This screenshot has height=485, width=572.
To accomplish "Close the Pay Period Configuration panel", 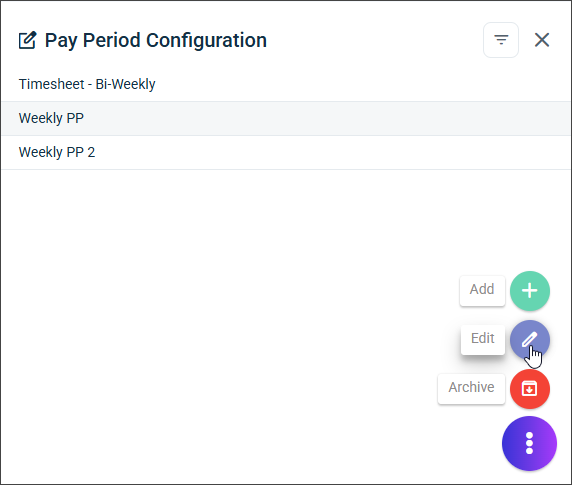I will click(x=542, y=40).
